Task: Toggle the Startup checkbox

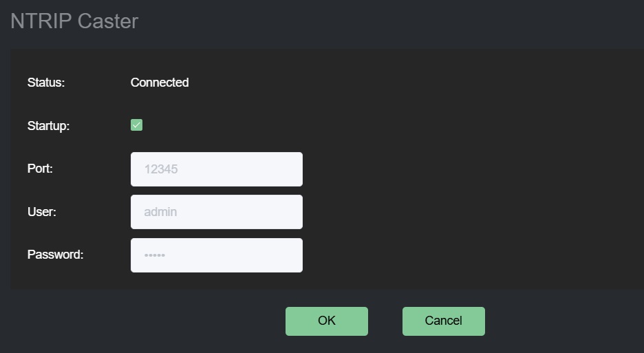Action: pyautogui.click(x=136, y=125)
